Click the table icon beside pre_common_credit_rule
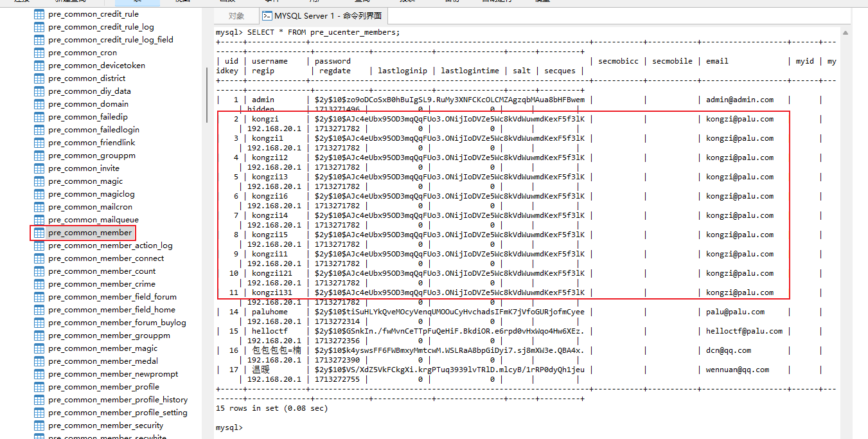This screenshot has width=868, height=439. coord(39,14)
